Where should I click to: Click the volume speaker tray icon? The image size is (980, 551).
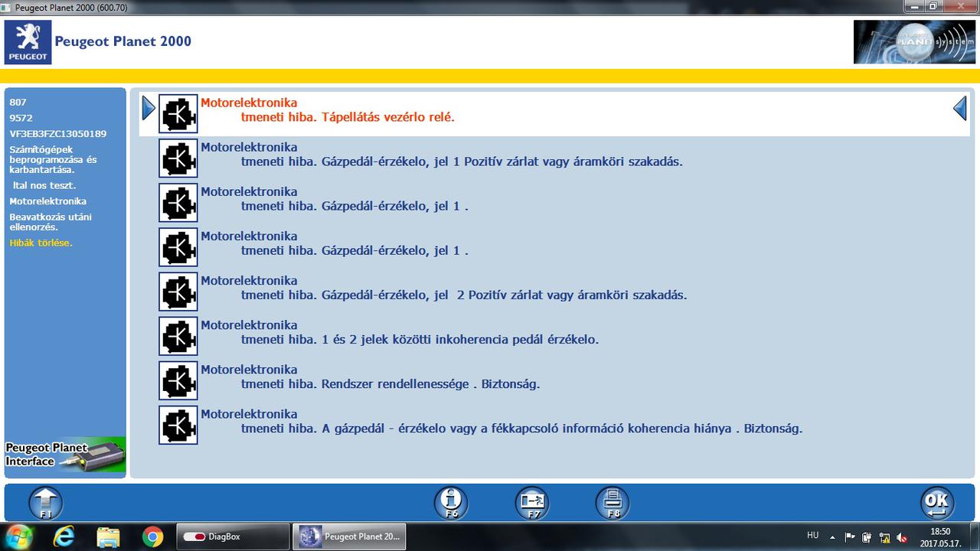point(902,537)
